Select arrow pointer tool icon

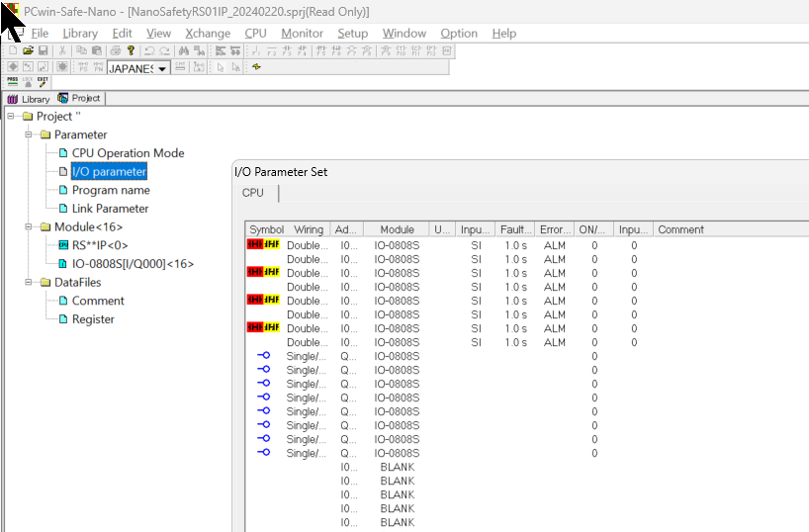tap(221, 67)
